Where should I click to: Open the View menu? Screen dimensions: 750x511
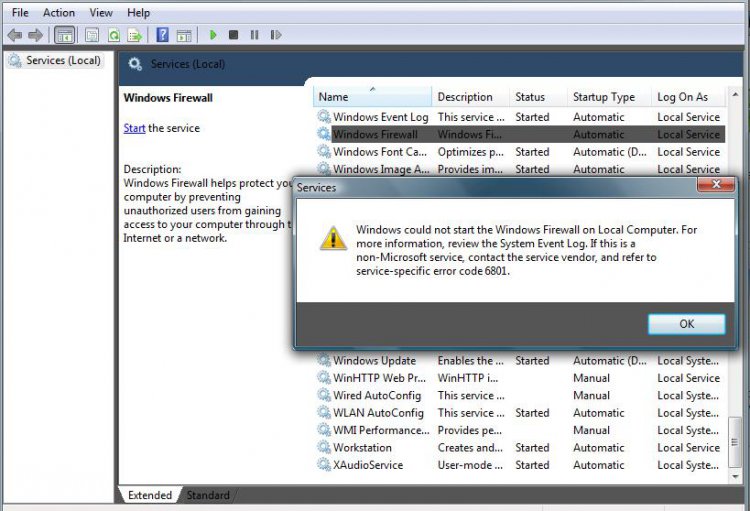tap(101, 12)
